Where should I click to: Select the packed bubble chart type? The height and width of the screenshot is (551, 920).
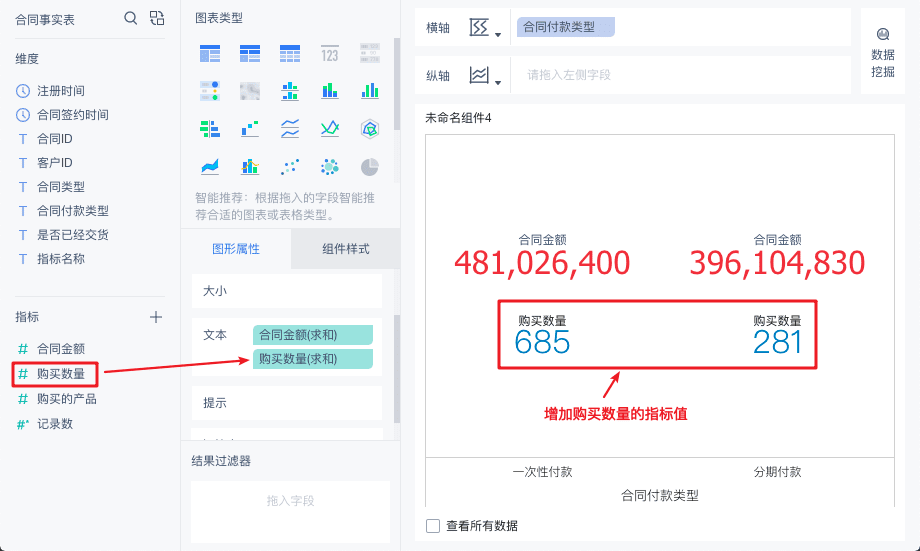pos(330,167)
